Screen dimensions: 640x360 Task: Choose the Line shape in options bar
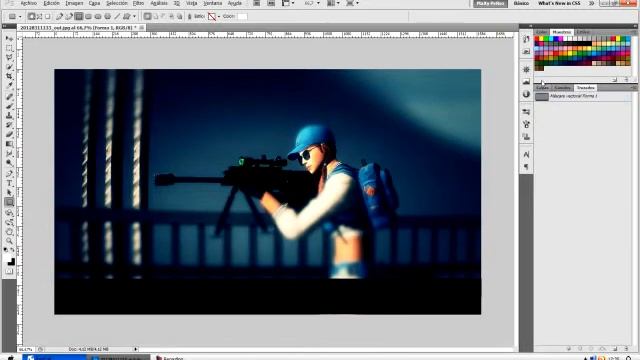click(117, 16)
